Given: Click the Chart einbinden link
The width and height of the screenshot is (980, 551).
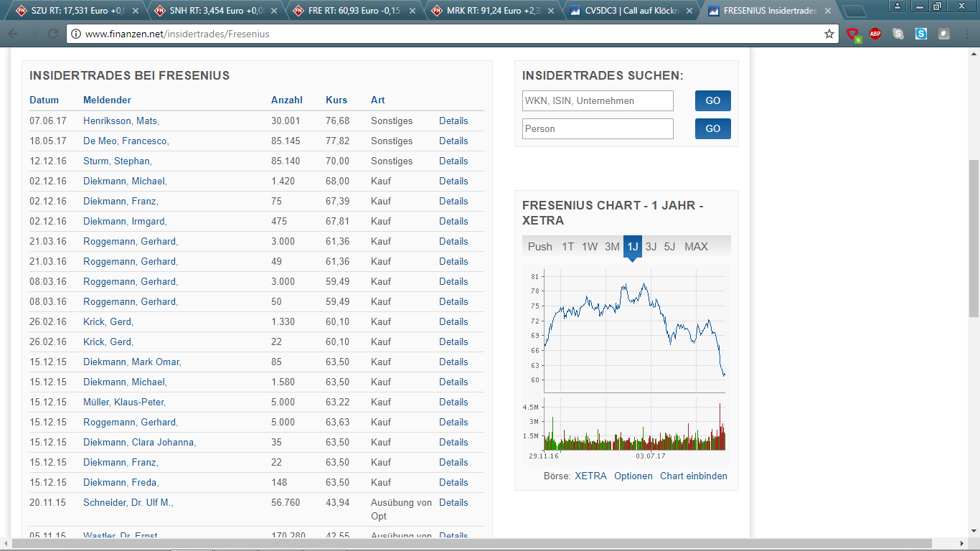Looking at the screenshot, I should coord(693,476).
